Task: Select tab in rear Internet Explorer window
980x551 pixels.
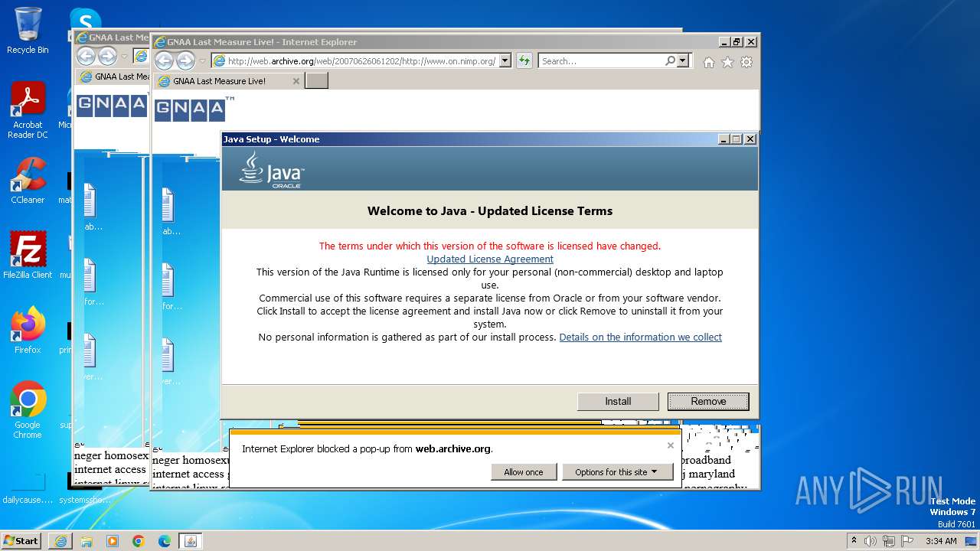Action: click(x=113, y=77)
